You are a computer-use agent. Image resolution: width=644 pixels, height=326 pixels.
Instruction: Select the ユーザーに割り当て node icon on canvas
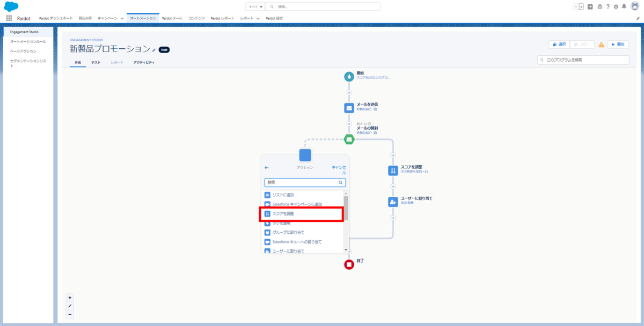pos(393,202)
